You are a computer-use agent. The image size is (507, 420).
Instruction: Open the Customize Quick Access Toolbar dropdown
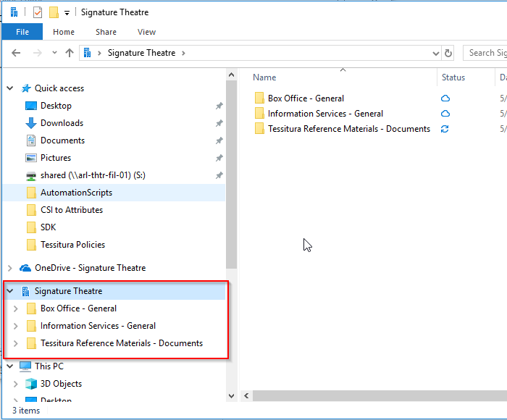pyautogui.click(x=67, y=13)
